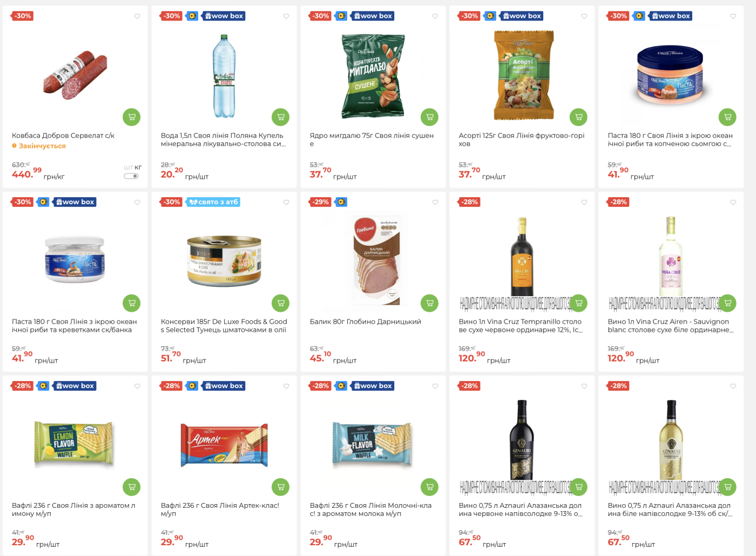756x556 pixels.
Task: Click the свято з атб badge
Action: click(213, 202)
